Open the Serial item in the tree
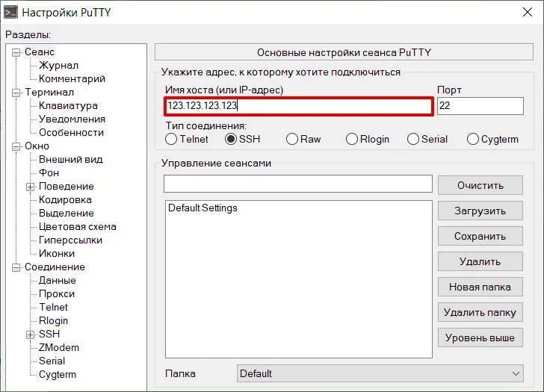 tap(52, 361)
